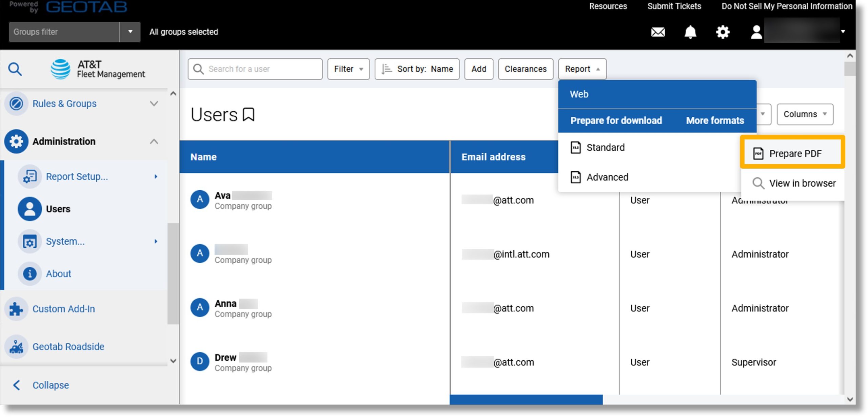The height and width of the screenshot is (417, 868).
Task: Expand the Rules & Groups chevron
Action: [154, 103]
